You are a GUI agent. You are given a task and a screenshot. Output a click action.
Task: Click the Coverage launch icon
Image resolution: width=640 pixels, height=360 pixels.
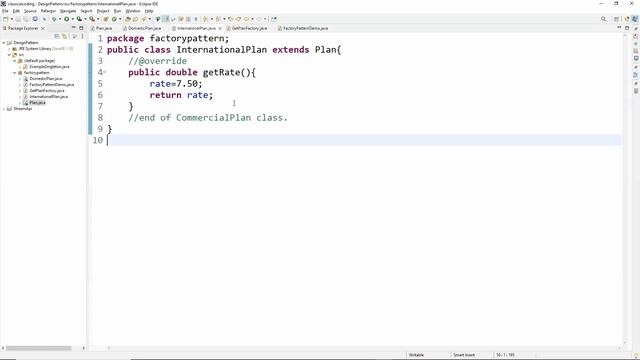pos(79,19)
